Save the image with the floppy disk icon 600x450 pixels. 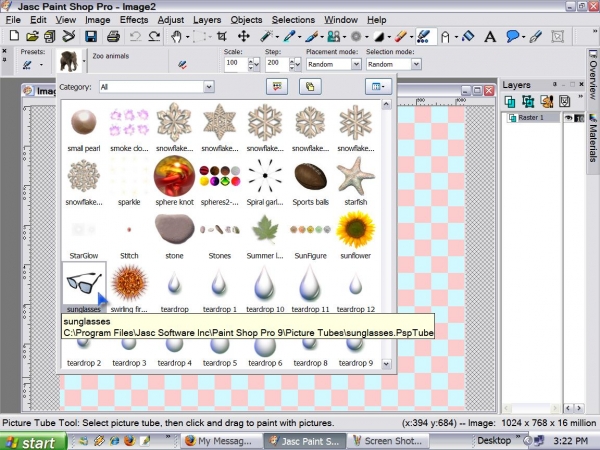91,36
